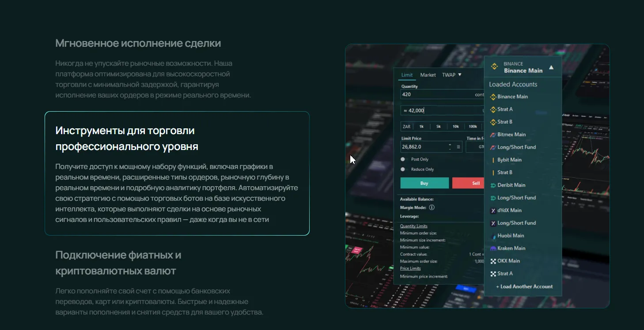Click the Binance icon beside Binance Main in list

493,97
